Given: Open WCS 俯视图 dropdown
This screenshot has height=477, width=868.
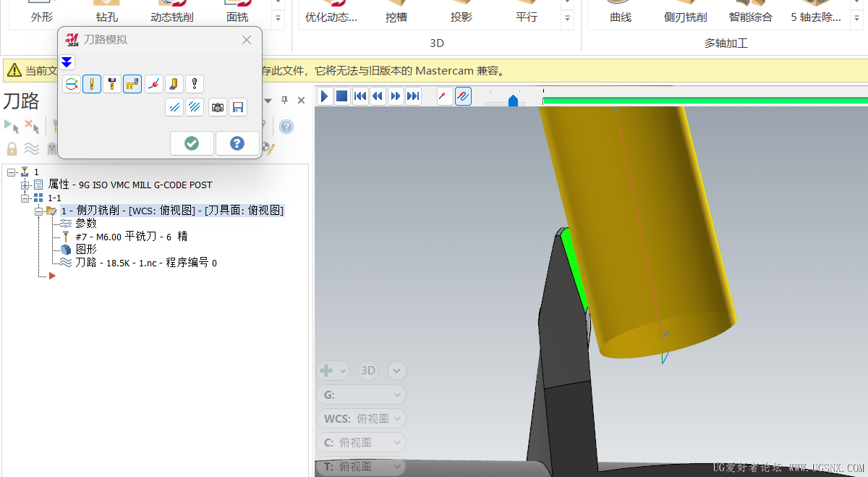Looking at the screenshot, I should click(361, 418).
